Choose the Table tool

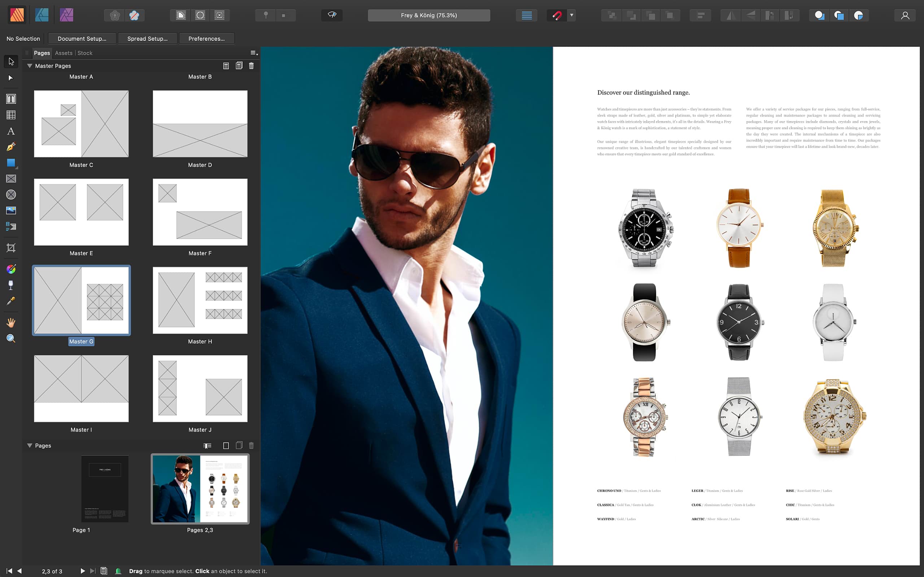[x=11, y=115]
